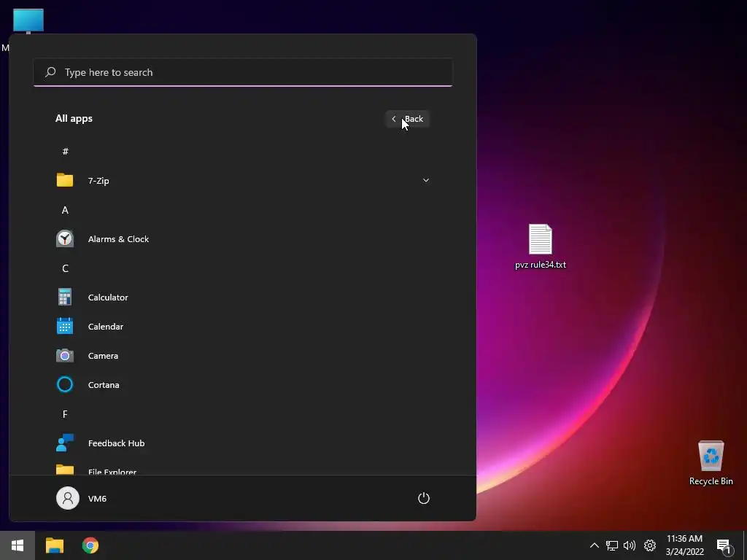This screenshot has width=747, height=560.
Task: Click the 'F' letter section header
Action: pos(65,414)
